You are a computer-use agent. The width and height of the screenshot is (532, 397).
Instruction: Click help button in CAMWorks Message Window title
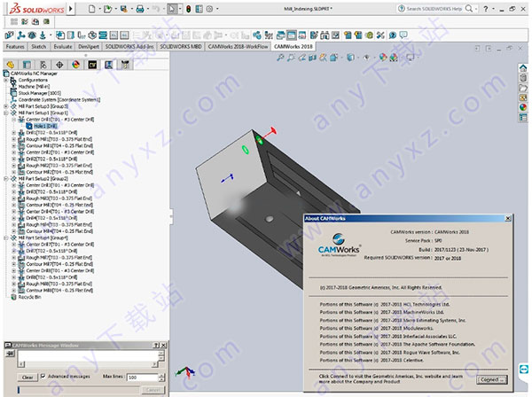[x=156, y=346]
